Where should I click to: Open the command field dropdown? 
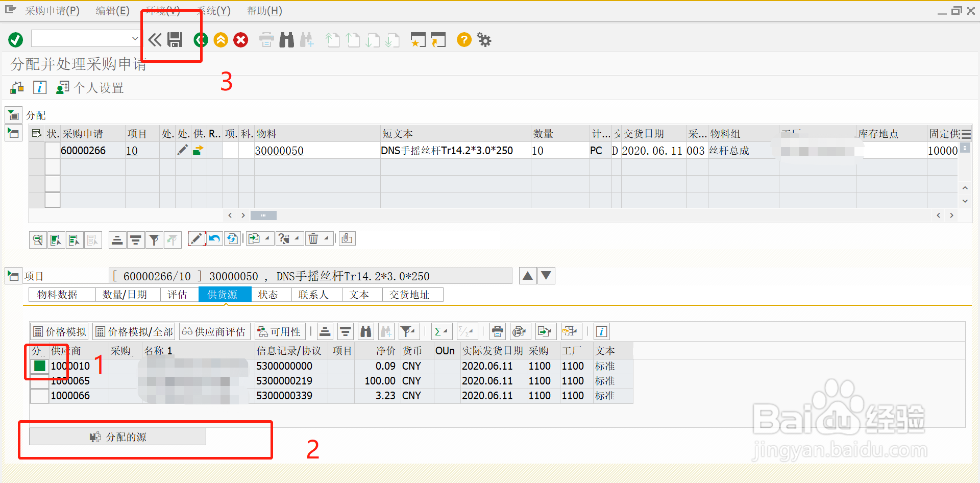pos(135,38)
